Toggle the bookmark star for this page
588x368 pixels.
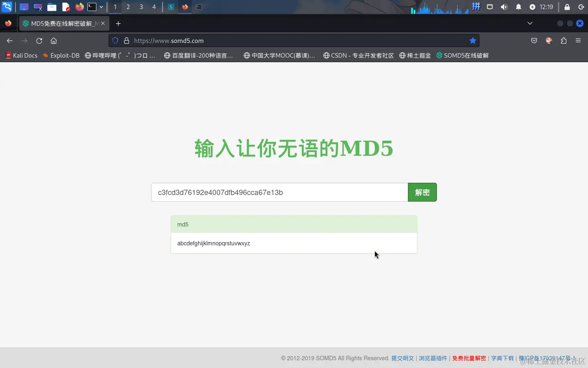pyautogui.click(x=473, y=40)
